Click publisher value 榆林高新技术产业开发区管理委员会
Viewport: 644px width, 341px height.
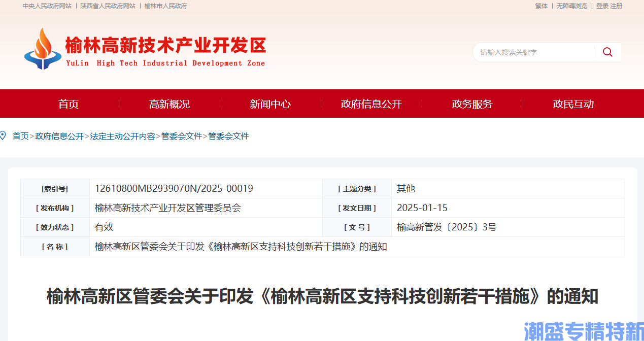point(168,208)
